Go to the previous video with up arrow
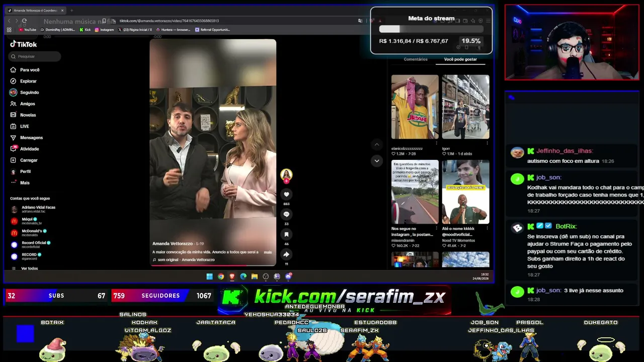 [376, 145]
